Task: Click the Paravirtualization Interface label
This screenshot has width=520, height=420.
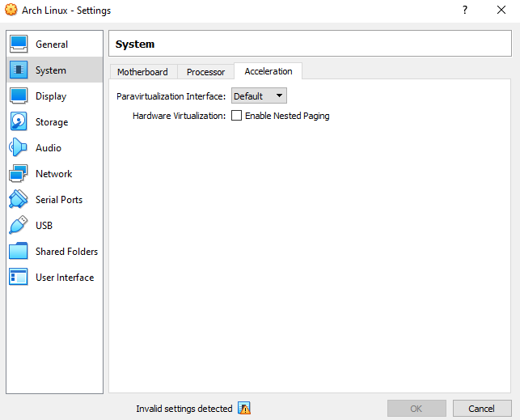Action: pyautogui.click(x=171, y=96)
